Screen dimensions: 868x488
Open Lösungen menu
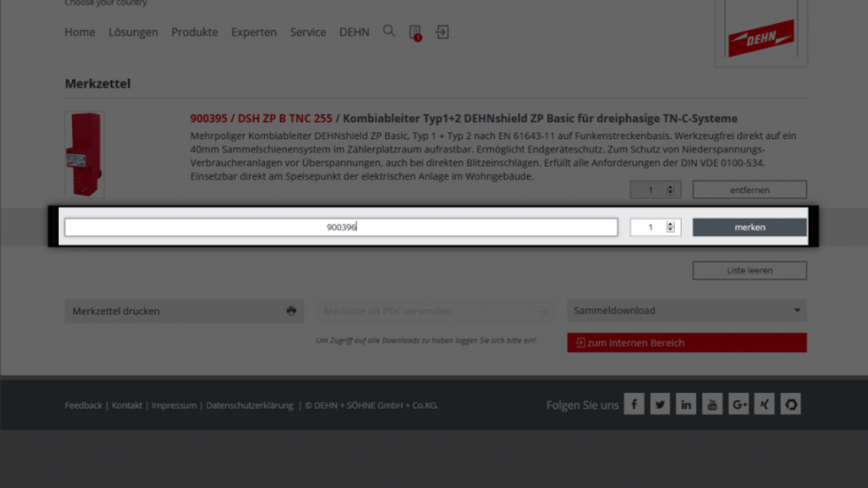133,32
